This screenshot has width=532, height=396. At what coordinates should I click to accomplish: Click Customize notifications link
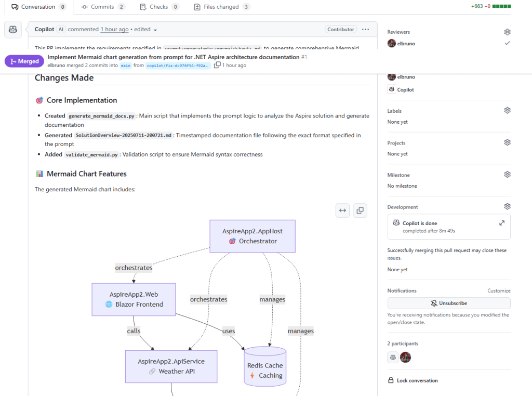pyautogui.click(x=499, y=291)
